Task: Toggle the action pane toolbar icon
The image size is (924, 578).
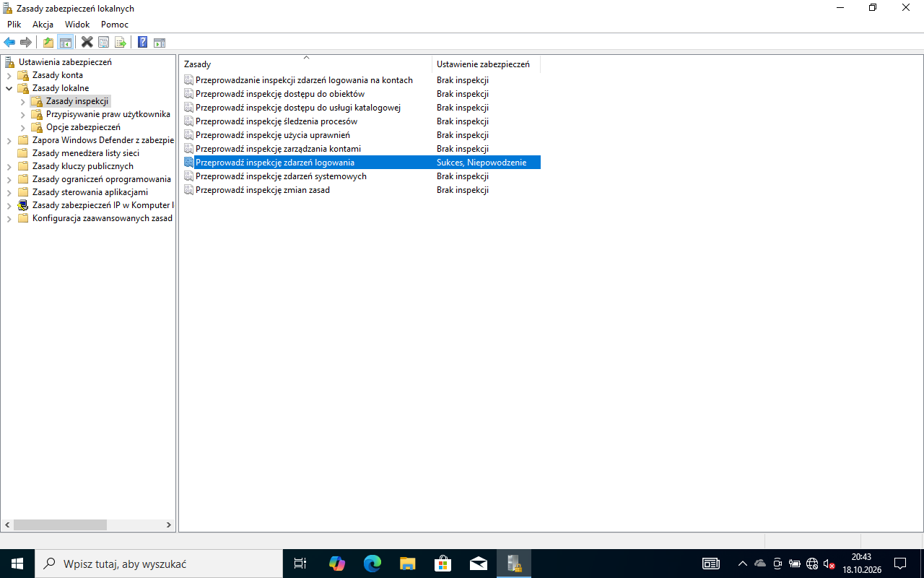Action: click(x=160, y=43)
